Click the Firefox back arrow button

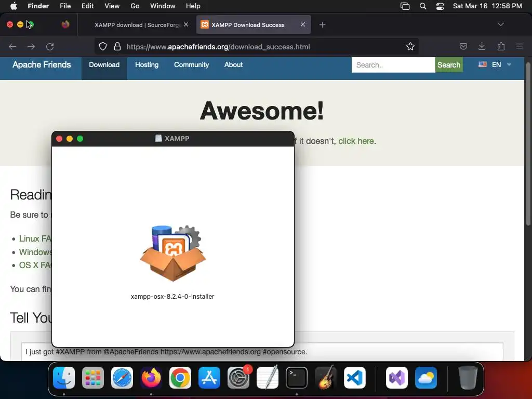12,46
